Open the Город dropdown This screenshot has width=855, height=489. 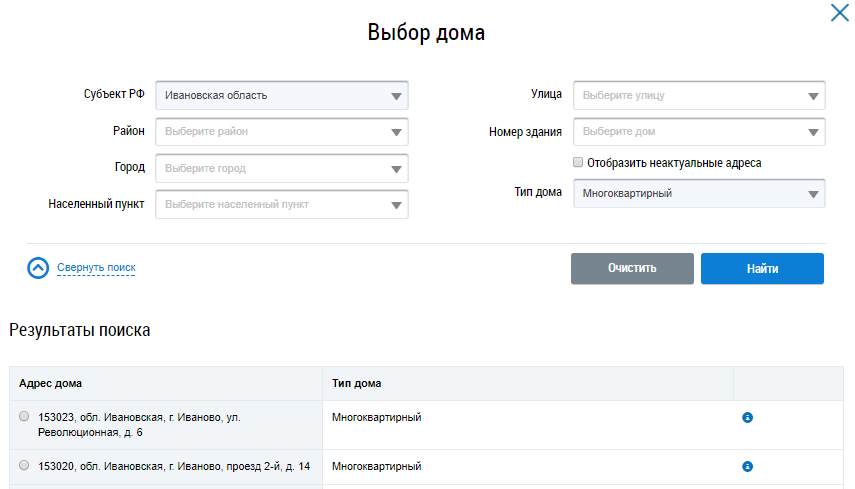[282, 168]
